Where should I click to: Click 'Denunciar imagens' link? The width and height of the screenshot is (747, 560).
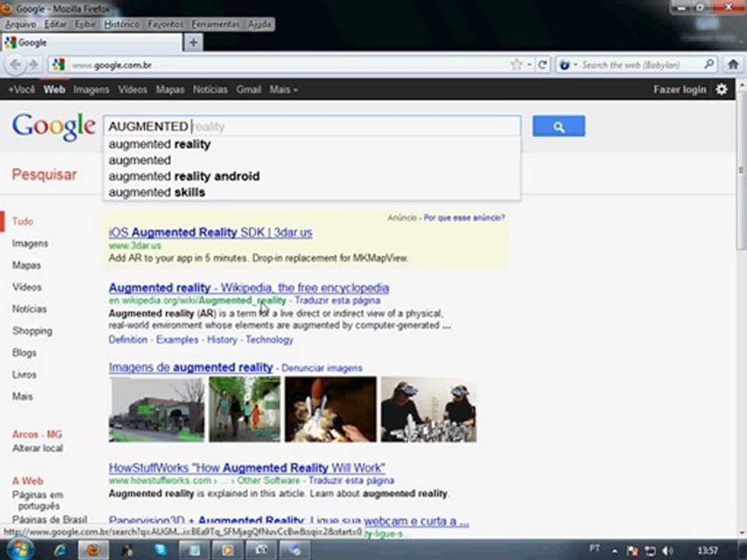point(322,368)
